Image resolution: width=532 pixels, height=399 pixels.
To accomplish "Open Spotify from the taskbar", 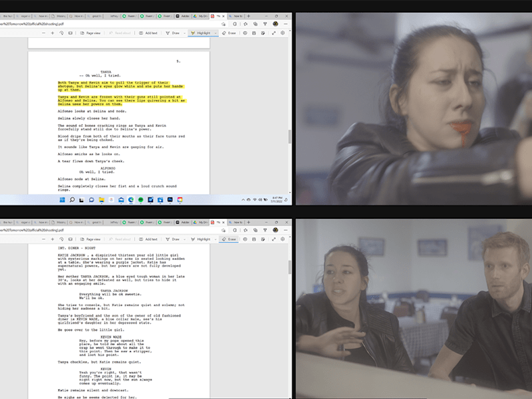I will [140, 200].
